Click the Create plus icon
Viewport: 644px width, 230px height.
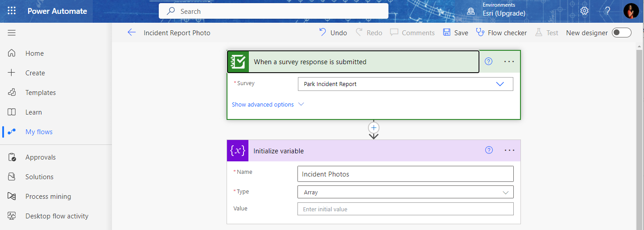(x=12, y=73)
